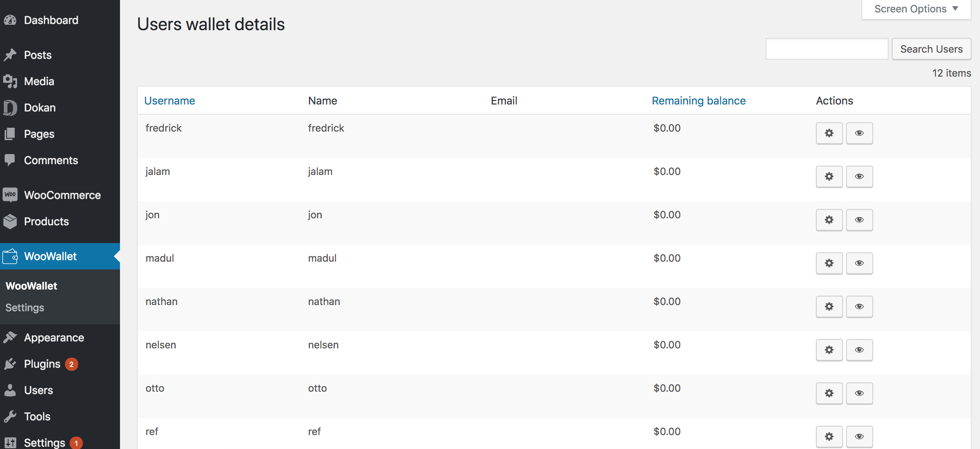Screen dimensions: 980x449
Task: Click the gear icon in nathan's row
Action: [x=829, y=307]
